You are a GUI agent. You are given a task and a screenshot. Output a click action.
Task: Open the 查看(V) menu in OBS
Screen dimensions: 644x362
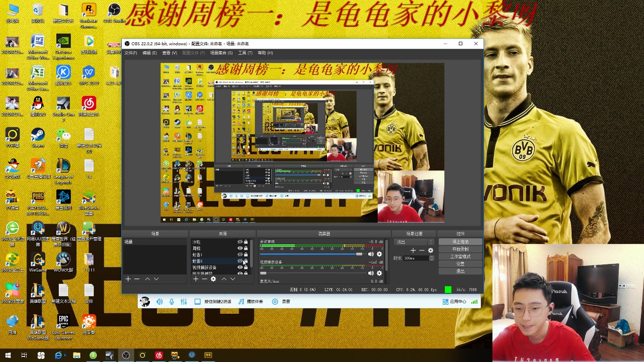click(170, 53)
